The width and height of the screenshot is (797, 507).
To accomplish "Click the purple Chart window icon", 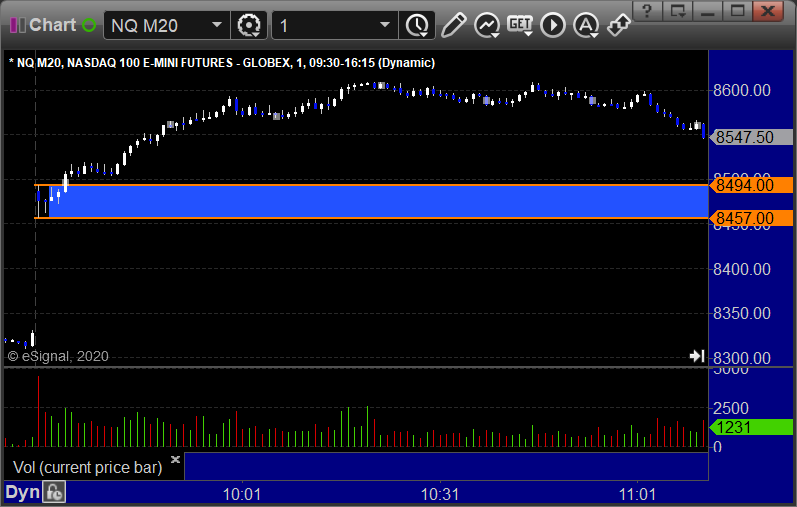I will (18, 25).
